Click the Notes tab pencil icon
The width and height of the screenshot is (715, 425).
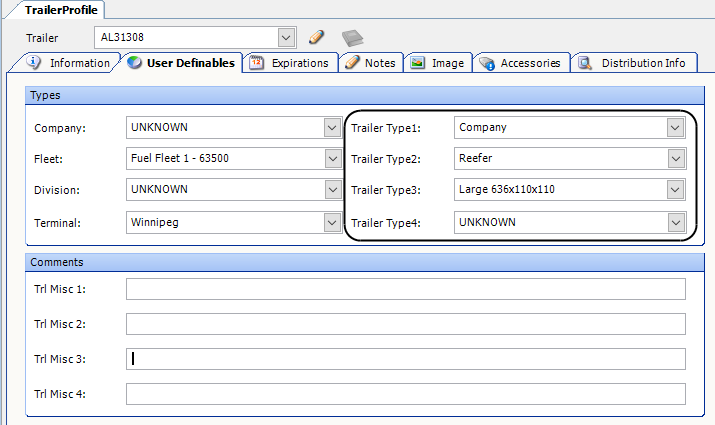(x=352, y=62)
